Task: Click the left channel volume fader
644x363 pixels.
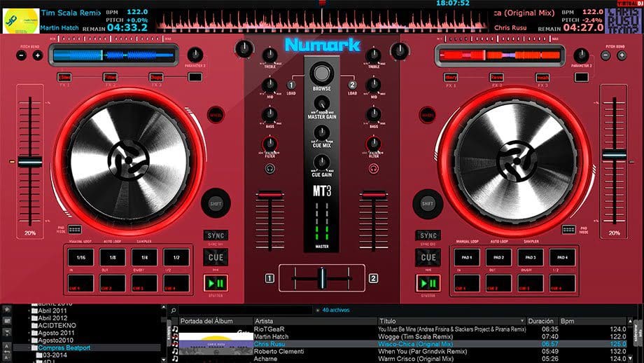Action: point(269,195)
